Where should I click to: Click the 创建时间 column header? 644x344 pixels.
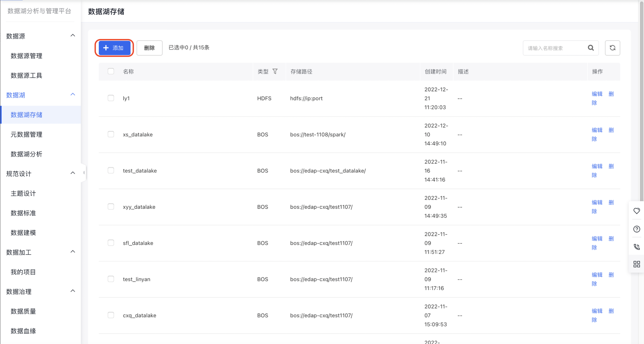(x=436, y=71)
